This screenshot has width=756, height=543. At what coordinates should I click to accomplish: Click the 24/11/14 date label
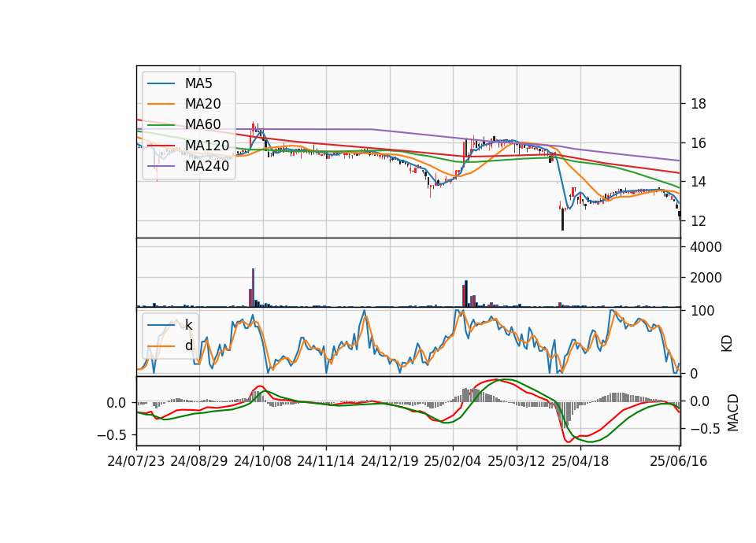point(326,461)
